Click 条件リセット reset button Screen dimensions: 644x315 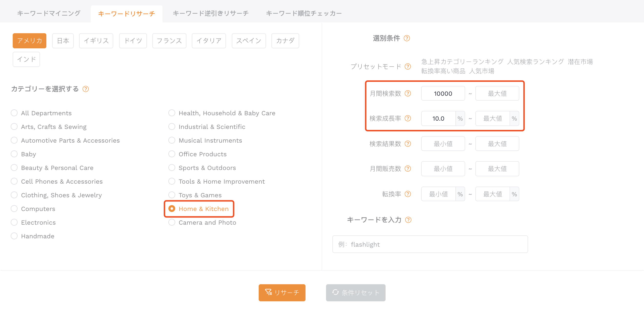pyautogui.click(x=356, y=293)
